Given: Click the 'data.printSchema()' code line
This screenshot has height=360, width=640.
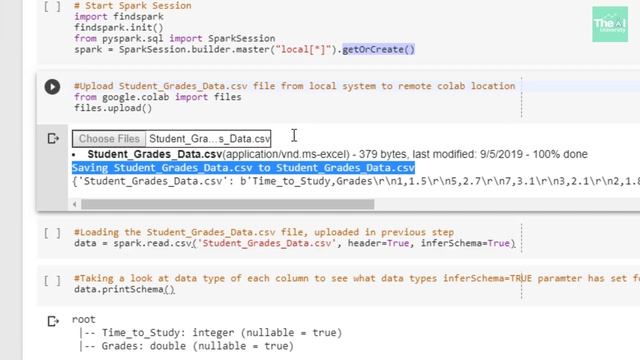Looking at the screenshot, I should [x=124, y=289].
